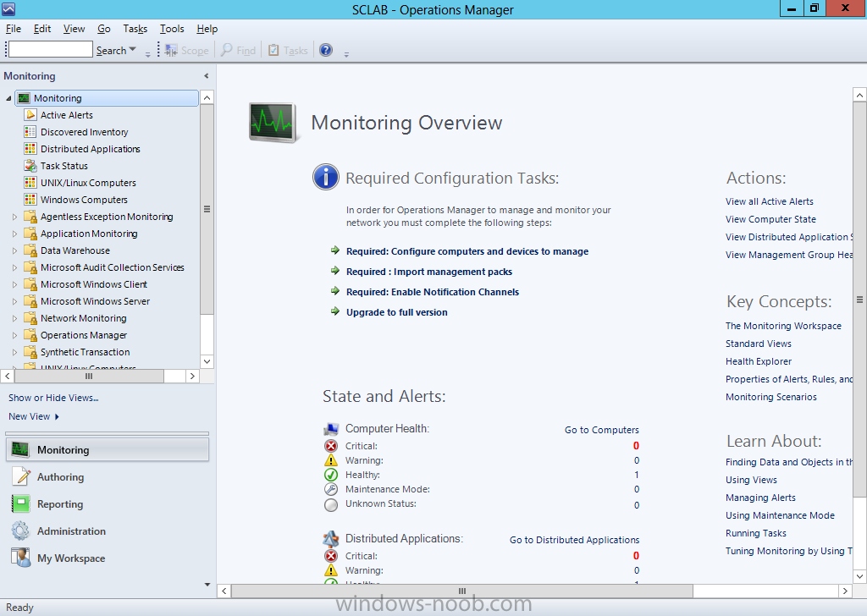The image size is (867, 616).
Task: Click the Monitoring root node icon
Action: [23, 98]
